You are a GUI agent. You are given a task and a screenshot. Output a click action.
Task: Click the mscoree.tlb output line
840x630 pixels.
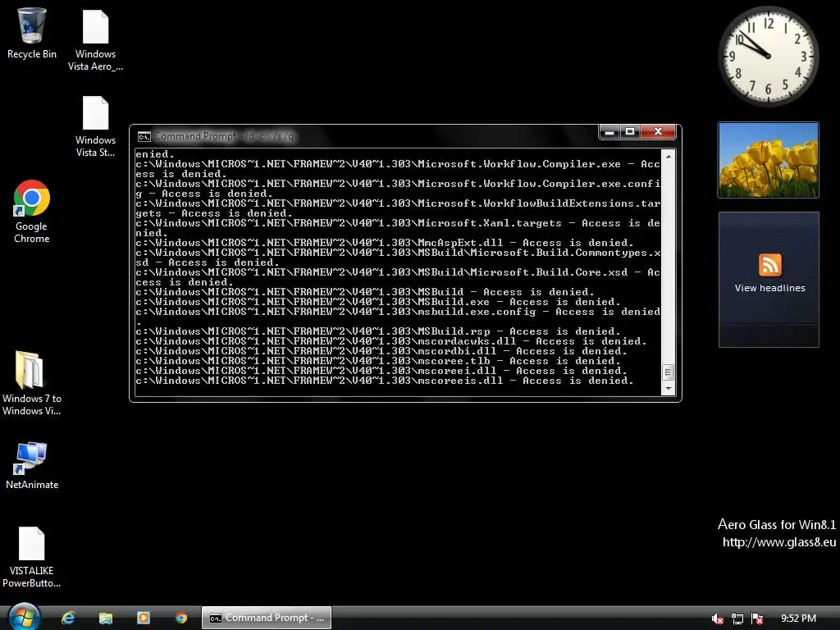(x=377, y=361)
